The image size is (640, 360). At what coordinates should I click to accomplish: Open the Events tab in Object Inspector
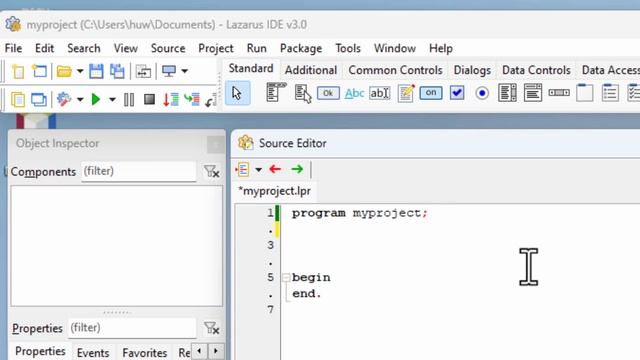click(93, 353)
